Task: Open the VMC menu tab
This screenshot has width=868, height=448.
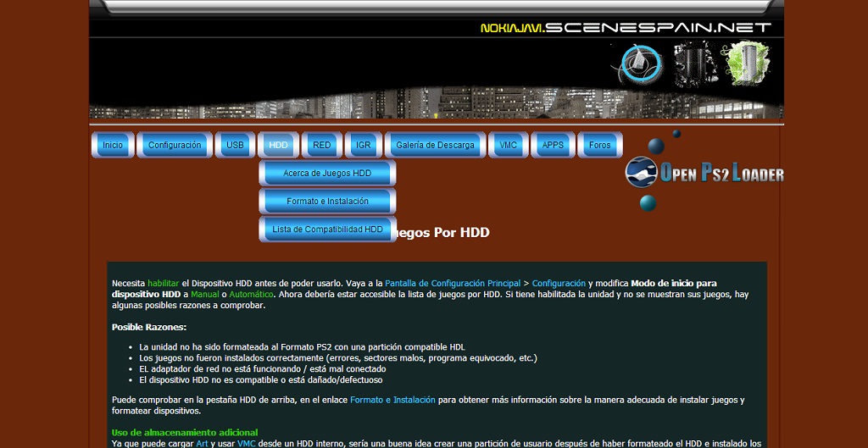Action: coord(509,145)
